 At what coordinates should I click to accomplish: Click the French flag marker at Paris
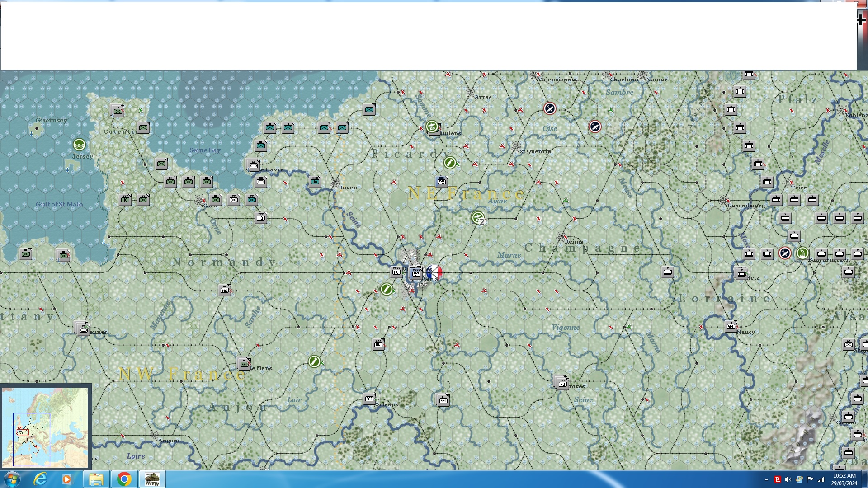tap(434, 272)
